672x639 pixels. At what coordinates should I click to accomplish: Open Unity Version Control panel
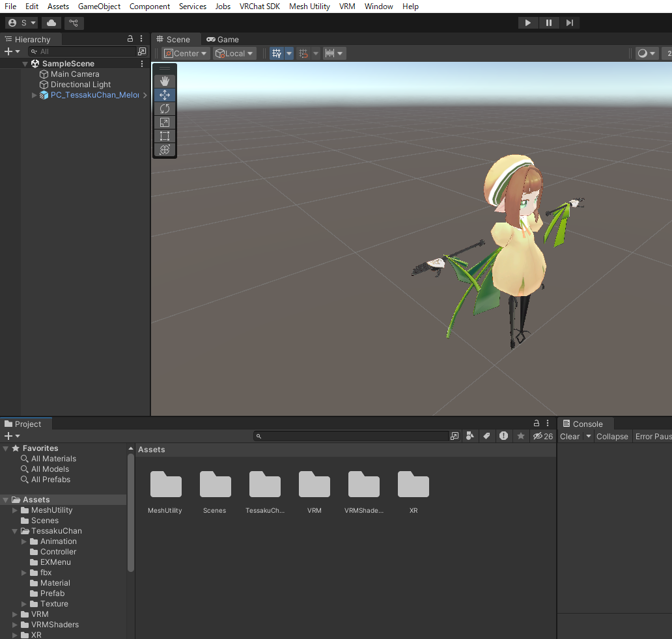(x=74, y=23)
